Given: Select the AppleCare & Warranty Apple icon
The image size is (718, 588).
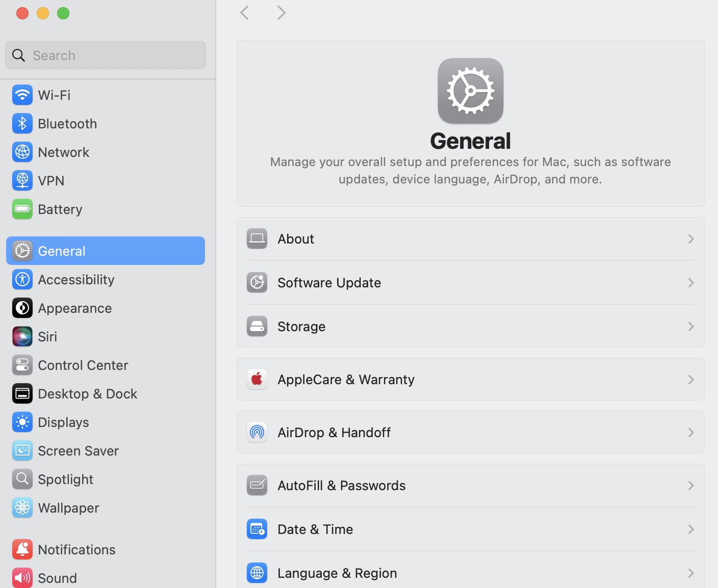Looking at the screenshot, I should click(x=257, y=379).
